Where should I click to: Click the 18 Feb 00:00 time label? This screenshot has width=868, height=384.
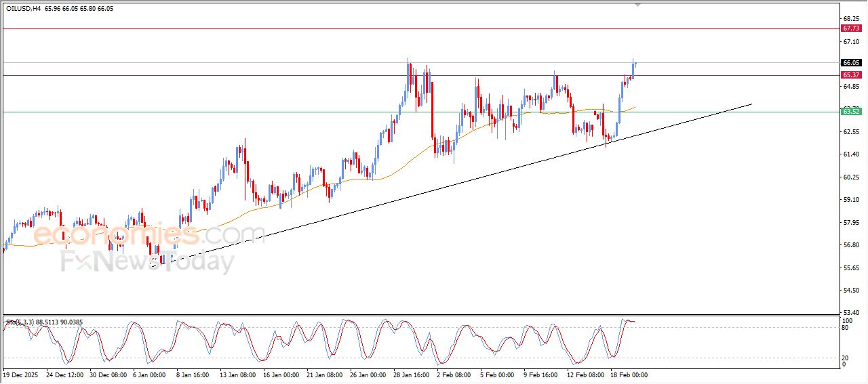pyautogui.click(x=629, y=374)
